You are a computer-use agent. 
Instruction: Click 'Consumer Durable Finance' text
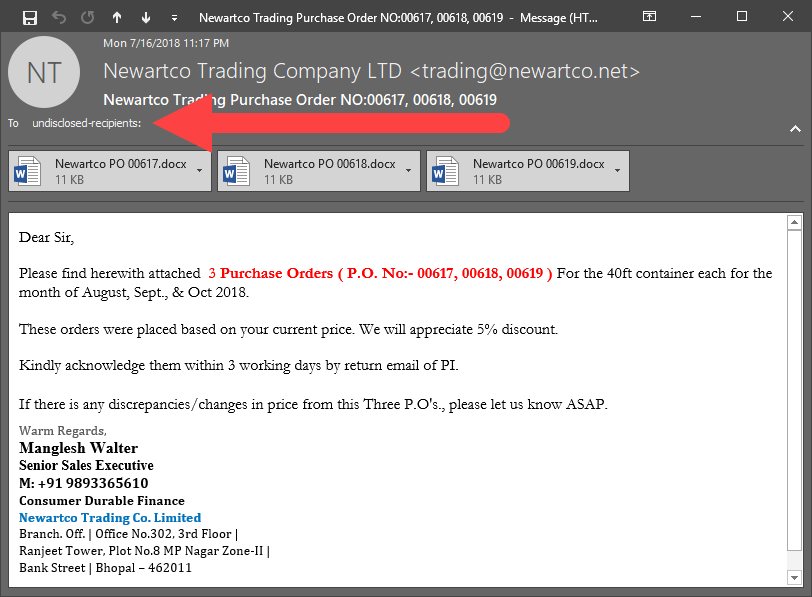coord(102,501)
